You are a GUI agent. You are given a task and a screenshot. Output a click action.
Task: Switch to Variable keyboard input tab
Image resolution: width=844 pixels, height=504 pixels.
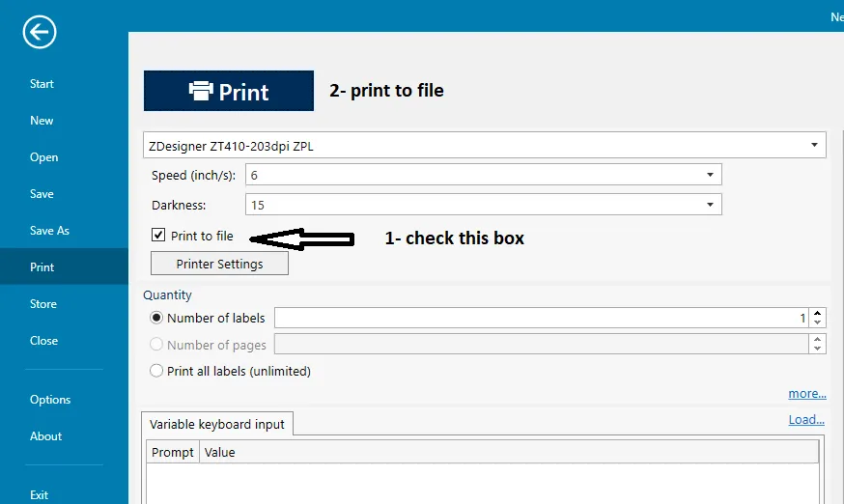tap(217, 424)
